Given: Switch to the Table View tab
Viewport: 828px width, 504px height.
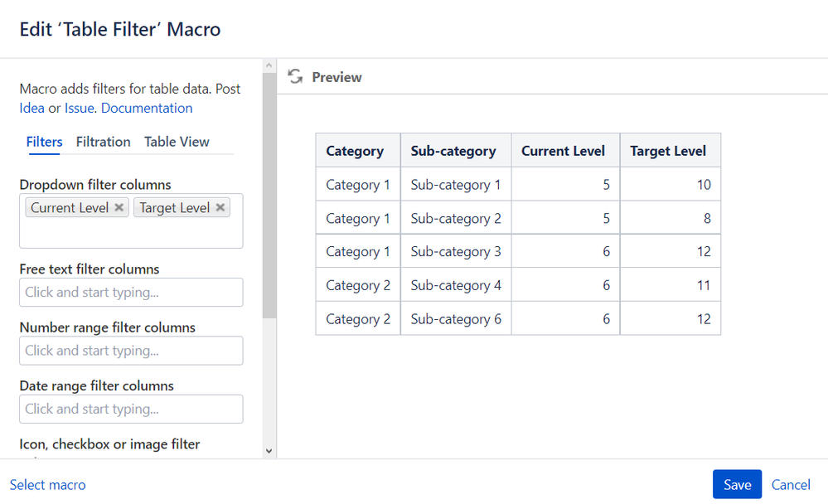Looking at the screenshot, I should [x=177, y=142].
